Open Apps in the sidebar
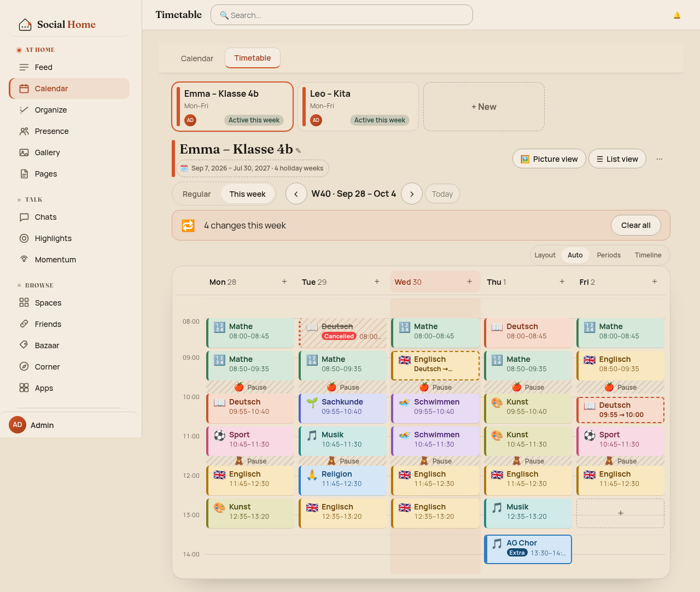Viewport: 700px width, 592px height. [x=69, y=388]
